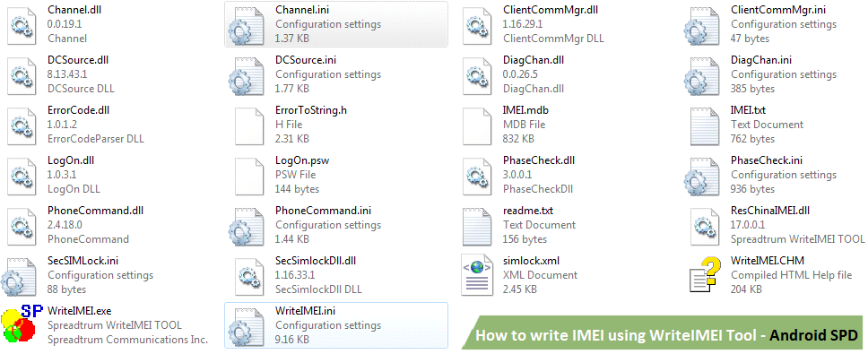
Task: Select the LogOn.psw file icon
Action: (250, 177)
